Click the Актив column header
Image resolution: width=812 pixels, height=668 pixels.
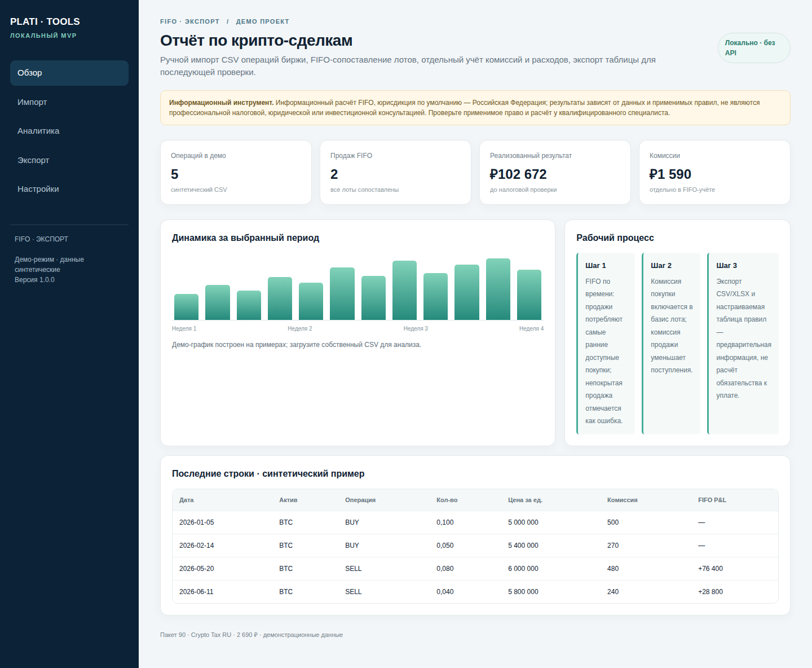pos(288,500)
